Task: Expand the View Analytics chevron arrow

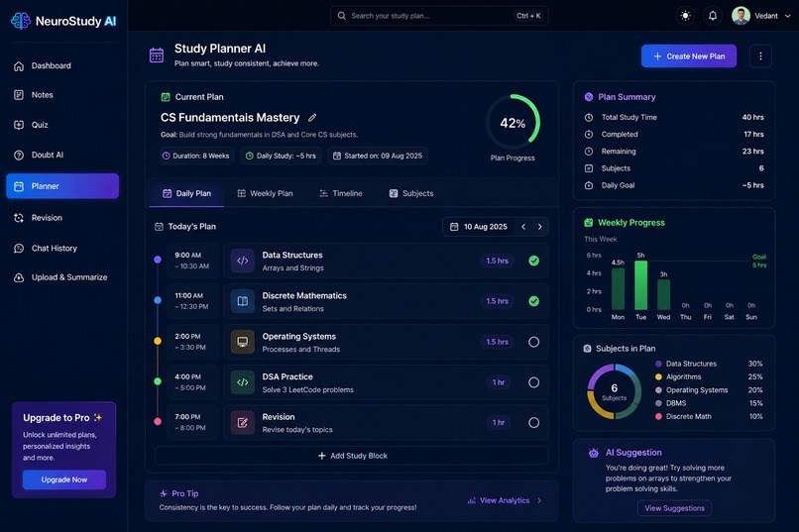Action: [539, 500]
